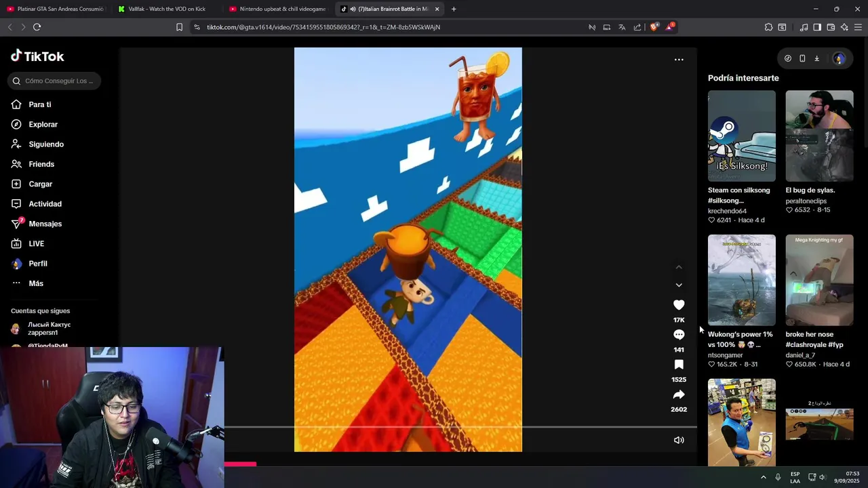This screenshot has height=488, width=868.
Task: Click the TikTok logo
Action: pos(37,56)
